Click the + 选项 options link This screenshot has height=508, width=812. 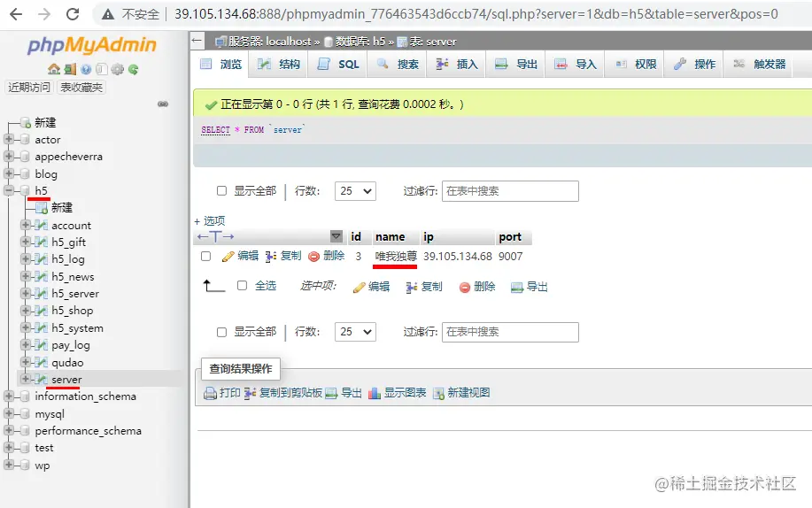pyautogui.click(x=210, y=221)
